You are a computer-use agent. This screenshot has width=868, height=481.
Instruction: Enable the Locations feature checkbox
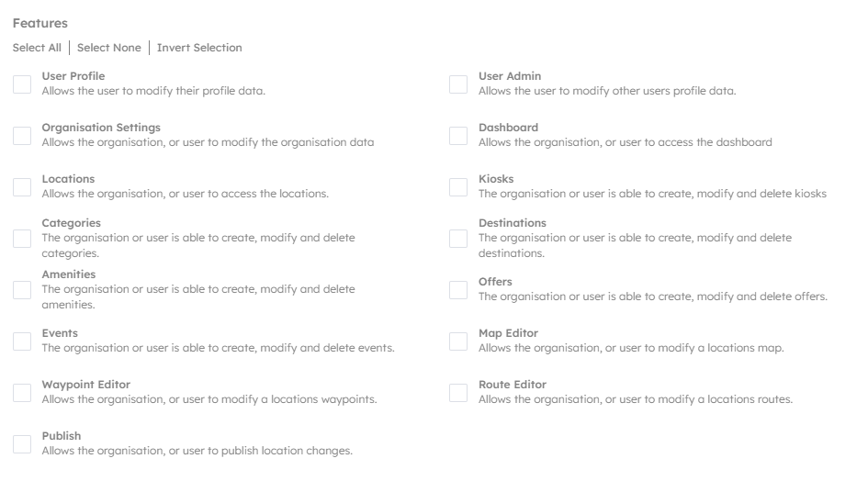coord(22,187)
